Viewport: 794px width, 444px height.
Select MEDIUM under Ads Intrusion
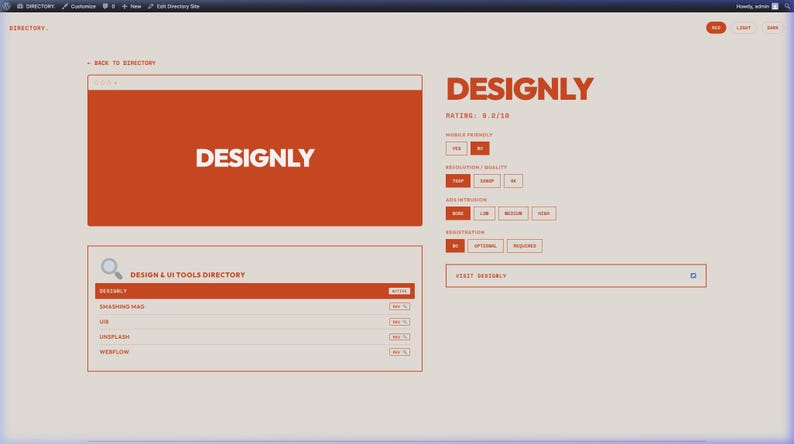[x=513, y=213]
